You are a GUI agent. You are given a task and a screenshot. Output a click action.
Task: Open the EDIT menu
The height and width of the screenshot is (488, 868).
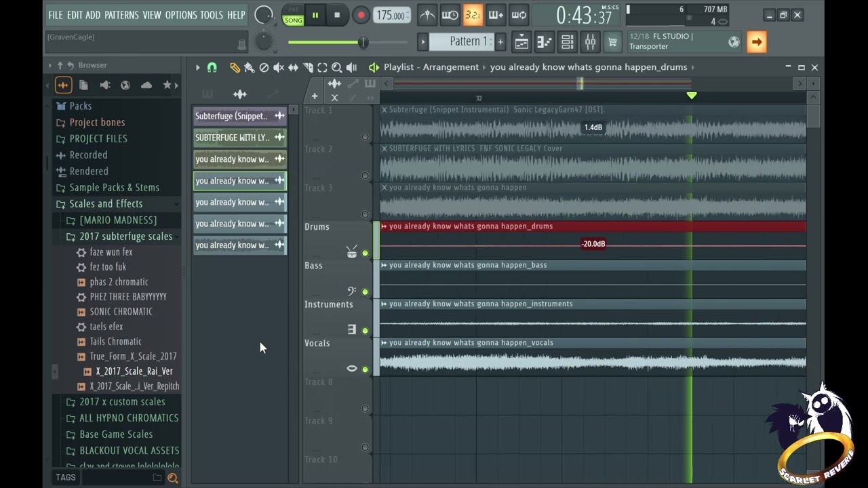(x=75, y=15)
